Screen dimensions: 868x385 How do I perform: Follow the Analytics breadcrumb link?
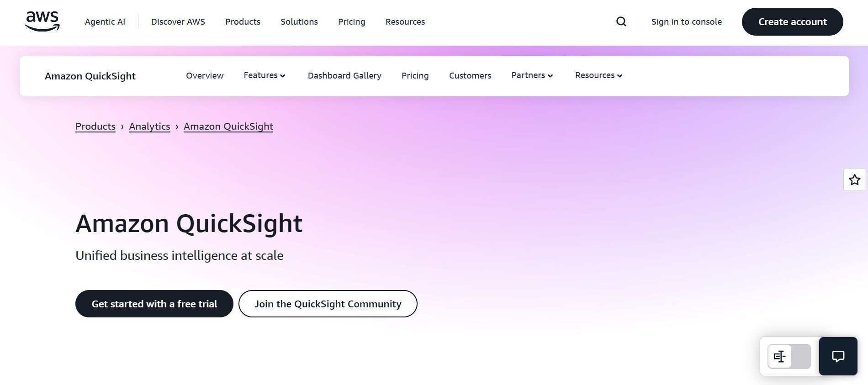click(149, 127)
